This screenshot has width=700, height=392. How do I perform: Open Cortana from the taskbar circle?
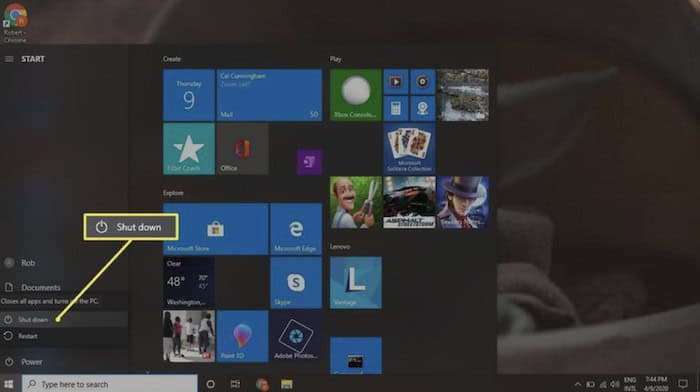(x=210, y=384)
